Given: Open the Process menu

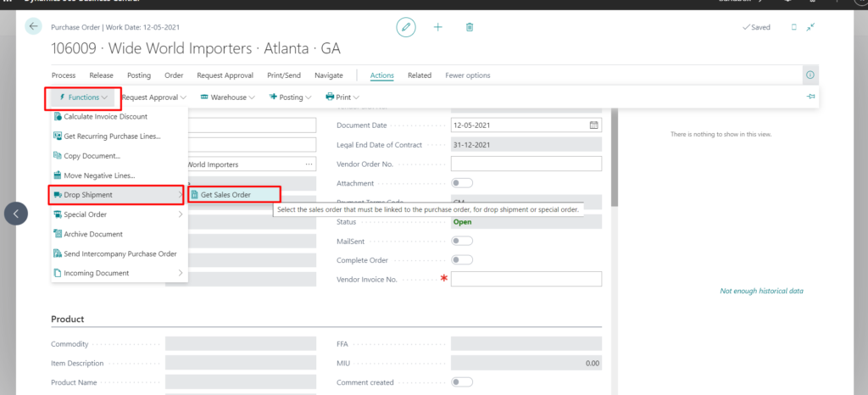Looking at the screenshot, I should tap(64, 75).
